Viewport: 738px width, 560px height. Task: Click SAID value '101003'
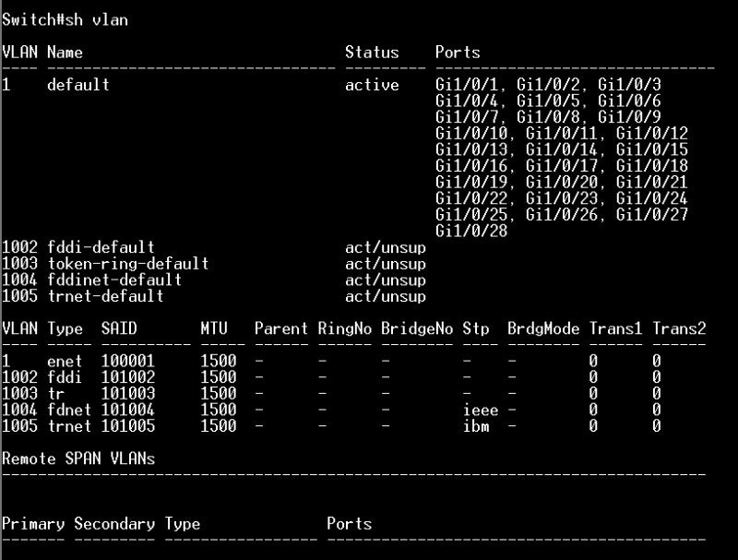coord(128,393)
